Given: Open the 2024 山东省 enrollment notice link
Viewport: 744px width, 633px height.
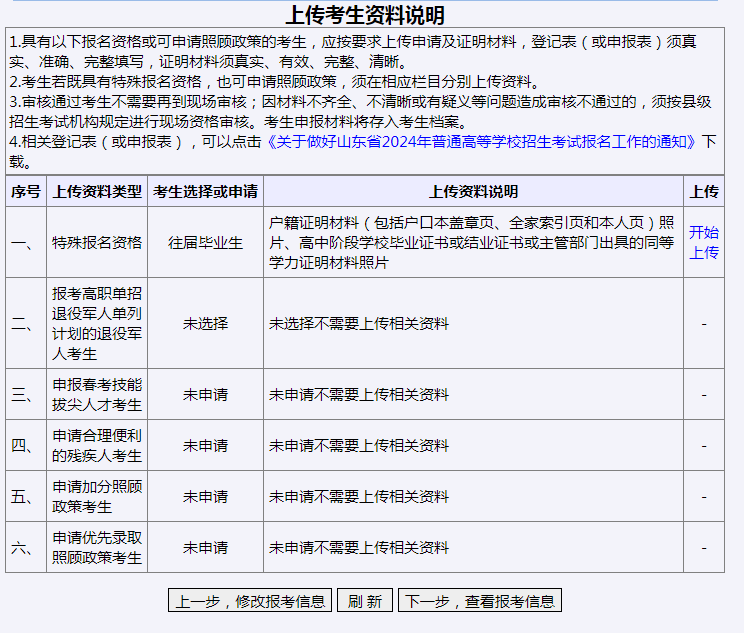Looking at the screenshot, I should (x=483, y=142).
